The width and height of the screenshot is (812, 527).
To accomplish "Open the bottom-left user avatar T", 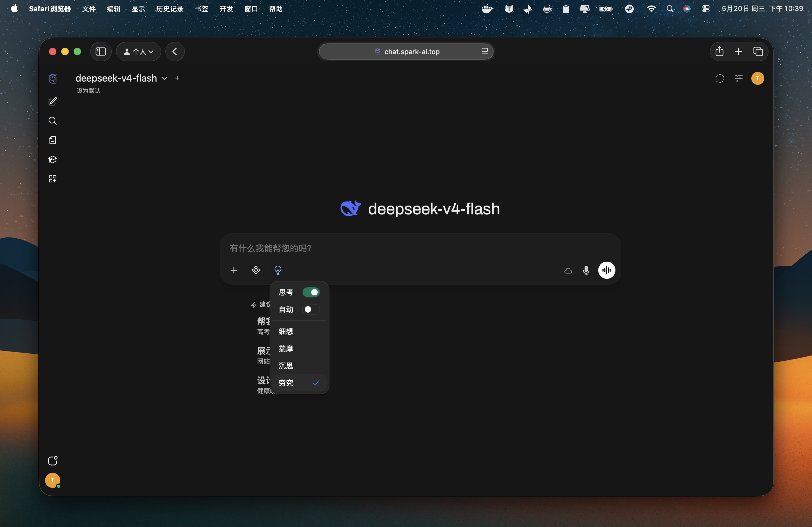I will click(53, 480).
